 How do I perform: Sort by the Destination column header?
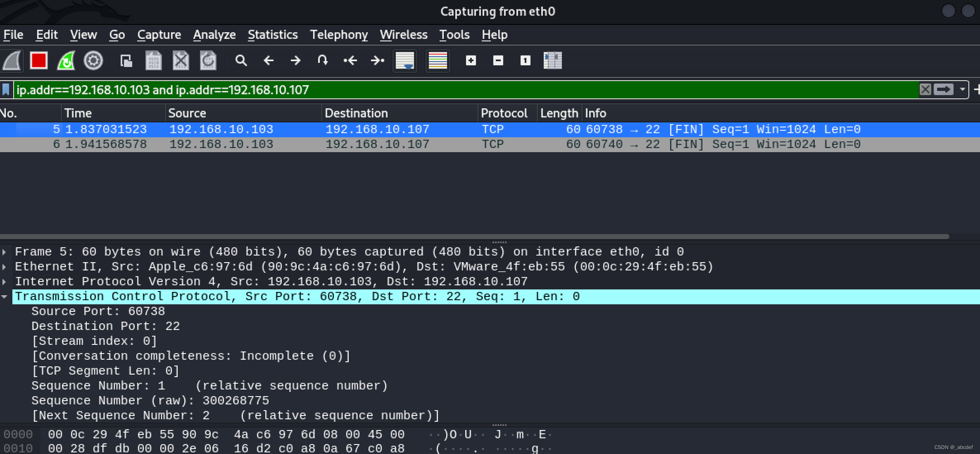pos(400,113)
